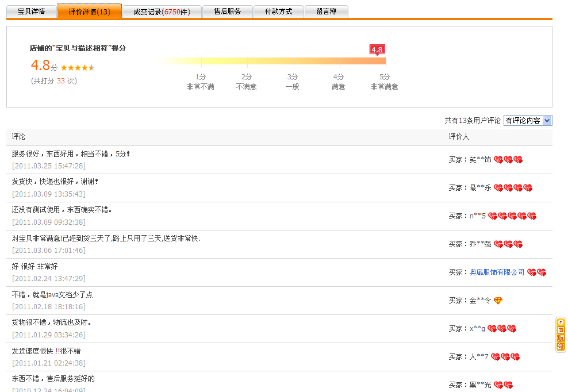Click the 33 rating count number
This screenshot has height=392, width=568.
(x=61, y=81)
